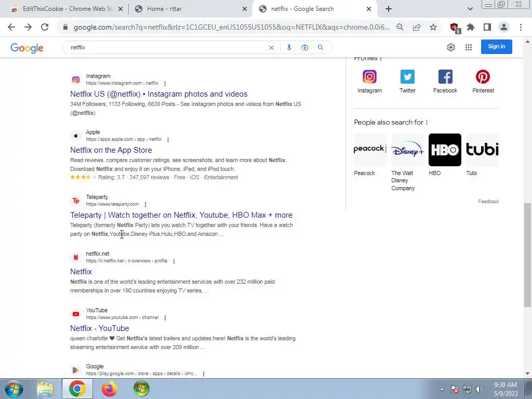Select the Tubi related search thumbnail

click(x=482, y=150)
